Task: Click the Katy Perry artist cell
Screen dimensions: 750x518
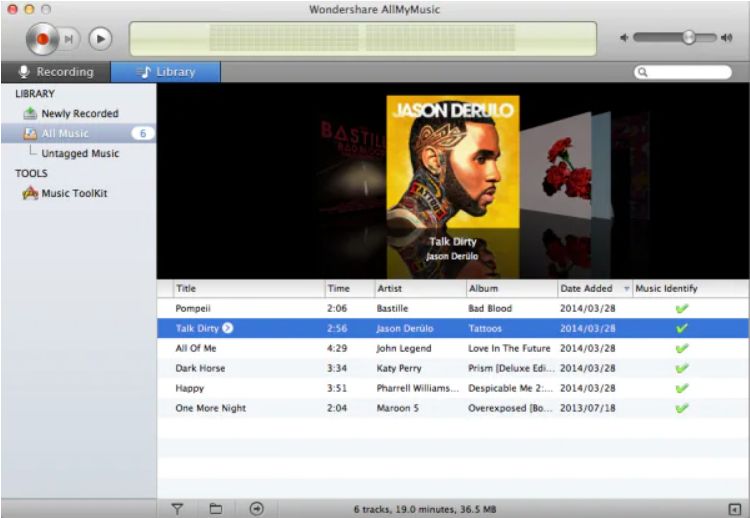Action: click(399, 368)
